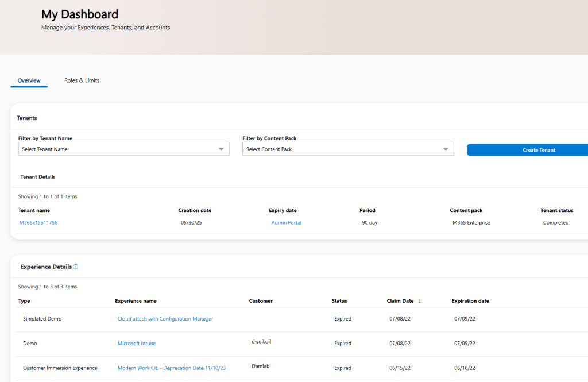
Task: Open the Select Content Pack dropdown arrow
Action: 446,149
